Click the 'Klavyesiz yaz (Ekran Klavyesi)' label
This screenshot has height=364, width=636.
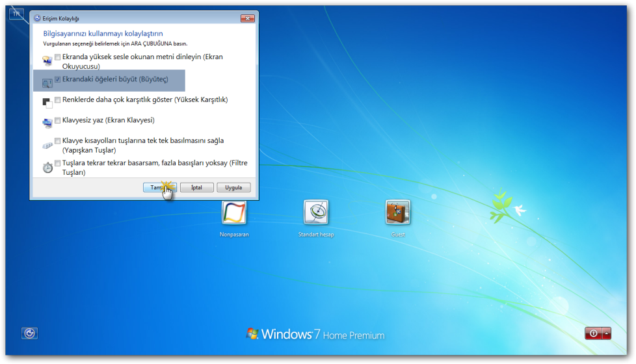109,120
